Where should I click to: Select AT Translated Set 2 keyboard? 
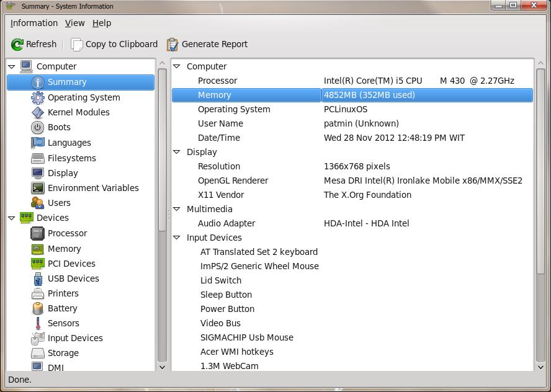pyautogui.click(x=259, y=252)
